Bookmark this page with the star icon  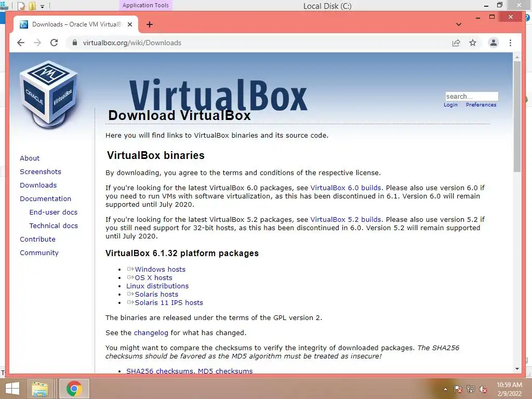[473, 43]
